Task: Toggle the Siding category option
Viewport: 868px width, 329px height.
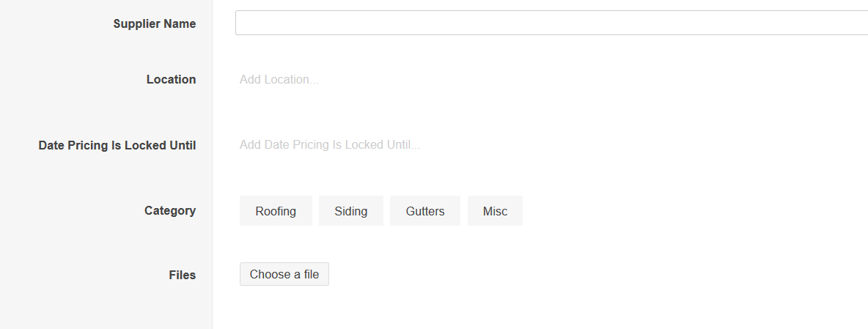Action: pos(351,211)
